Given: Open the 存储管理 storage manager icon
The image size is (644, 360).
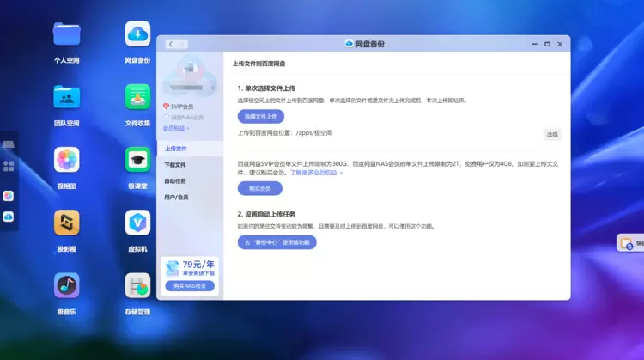Looking at the screenshot, I should 137,285.
